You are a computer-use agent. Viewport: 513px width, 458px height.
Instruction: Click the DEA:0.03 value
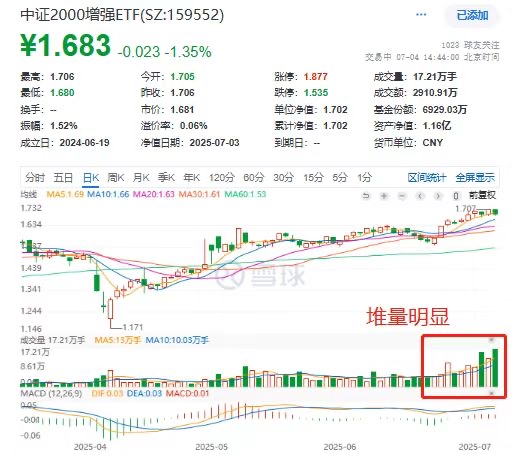click(x=144, y=394)
